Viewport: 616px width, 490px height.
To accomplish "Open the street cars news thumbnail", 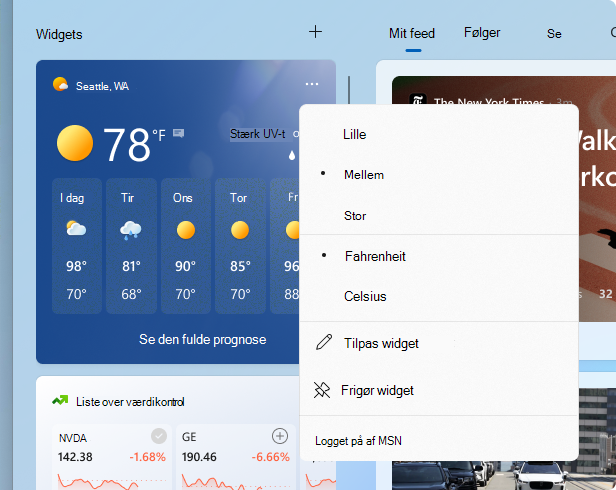I will (x=504, y=439).
